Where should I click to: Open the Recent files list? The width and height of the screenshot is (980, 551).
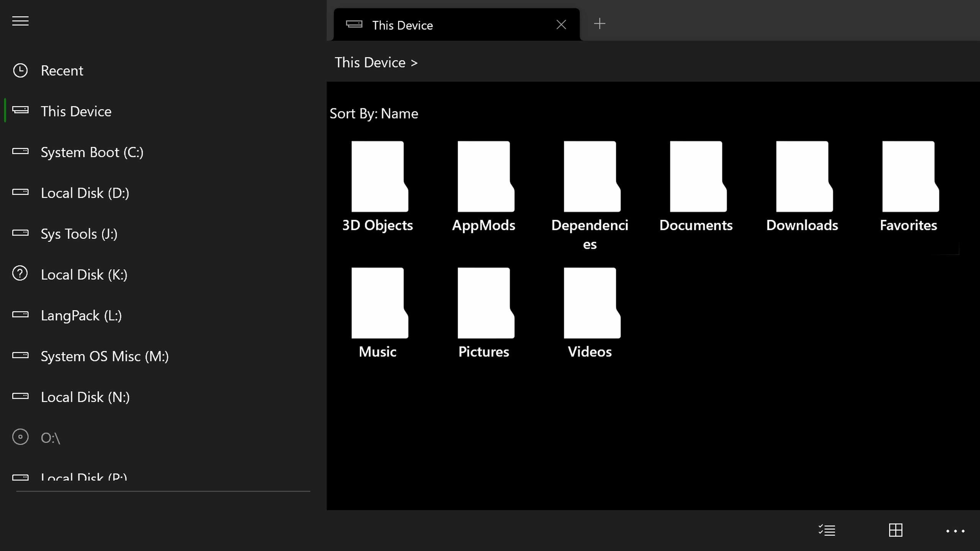click(61, 71)
